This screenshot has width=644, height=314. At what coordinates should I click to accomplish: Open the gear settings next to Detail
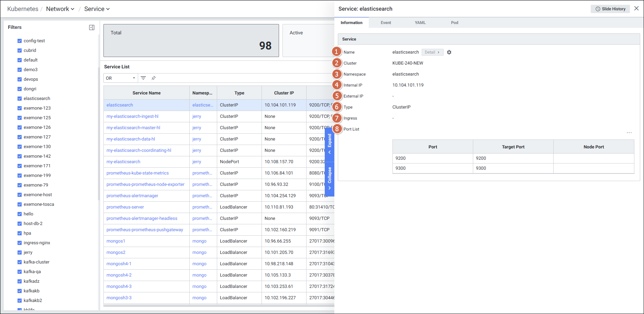449,52
